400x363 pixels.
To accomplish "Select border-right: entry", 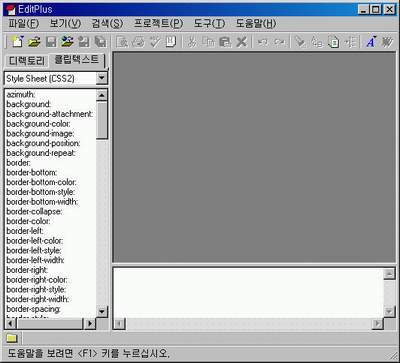I will click(x=27, y=270).
